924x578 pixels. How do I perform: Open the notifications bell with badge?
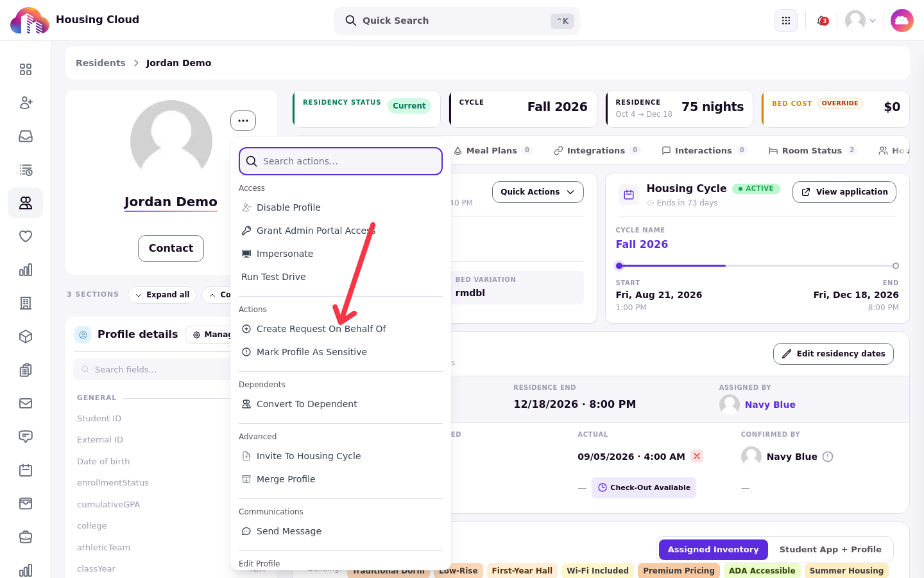(822, 21)
